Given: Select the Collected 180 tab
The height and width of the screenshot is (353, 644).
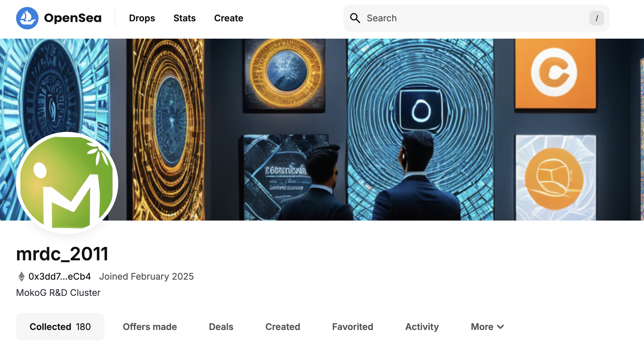Looking at the screenshot, I should tap(60, 327).
